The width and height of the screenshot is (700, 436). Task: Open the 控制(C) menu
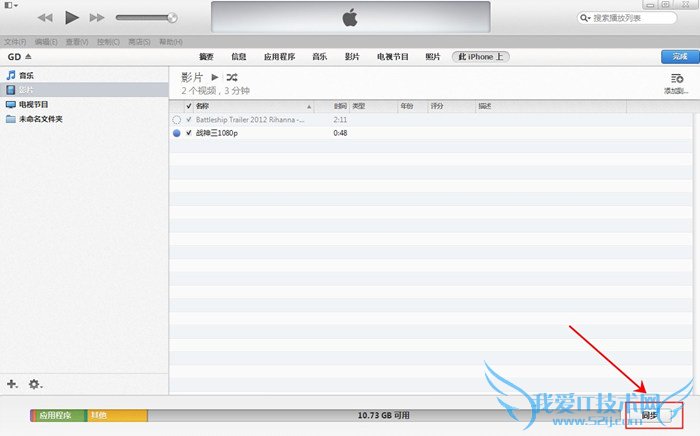click(x=108, y=42)
